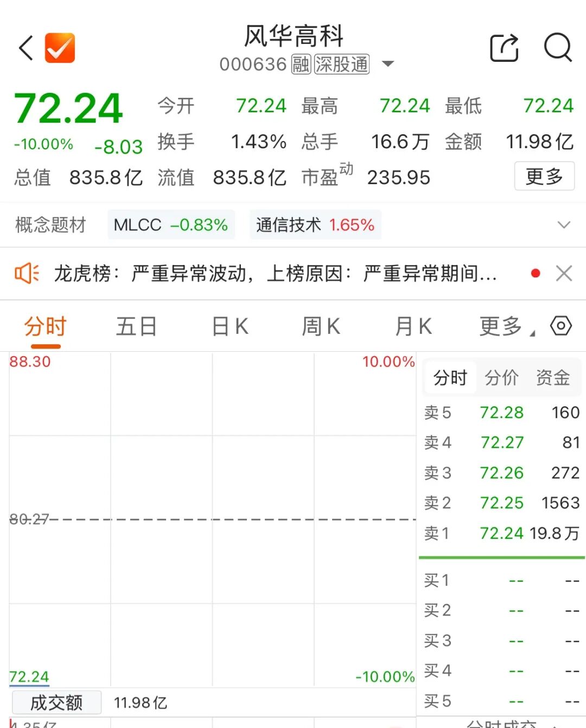586x728 pixels.
Task: Dismiss the 龙虎榜 notice with X
Action: (x=564, y=273)
